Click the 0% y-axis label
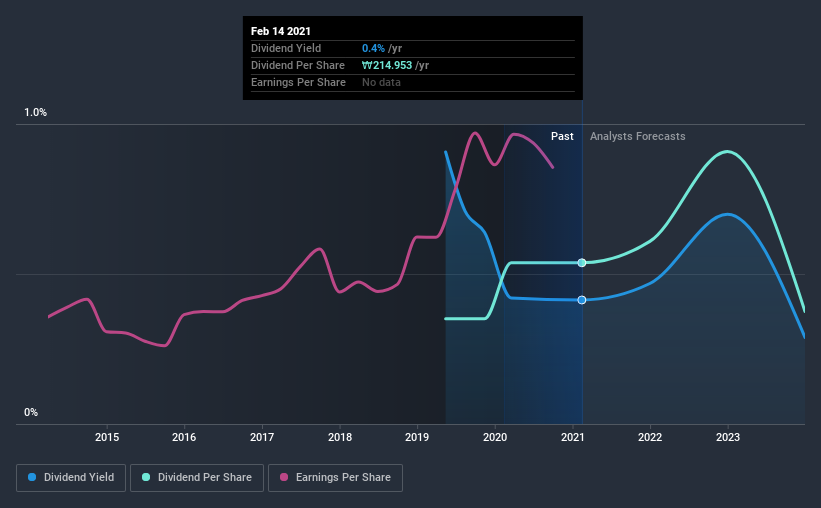Viewport: 821px width, 508px height. (x=31, y=412)
